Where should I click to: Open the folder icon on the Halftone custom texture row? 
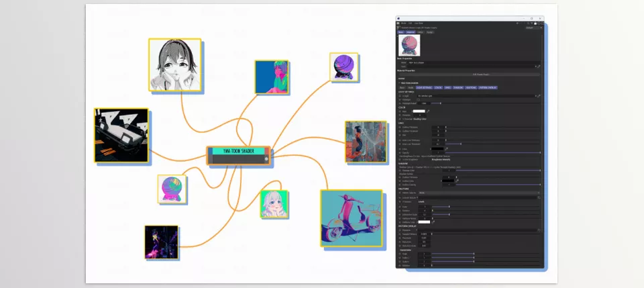tap(539, 197)
